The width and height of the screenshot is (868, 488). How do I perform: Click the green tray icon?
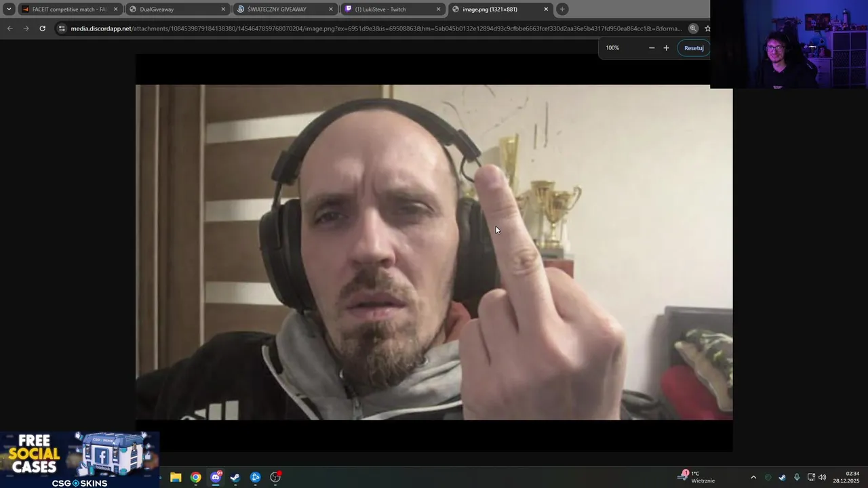(768, 477)
